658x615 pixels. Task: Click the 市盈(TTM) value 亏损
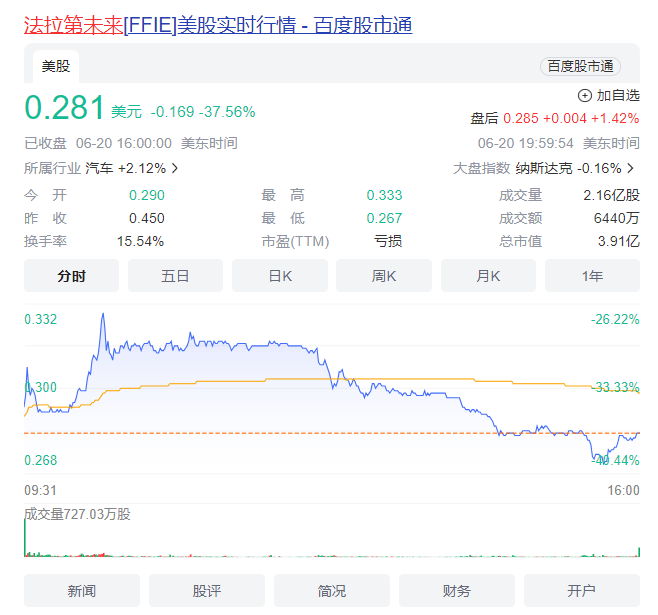point(388,241)
